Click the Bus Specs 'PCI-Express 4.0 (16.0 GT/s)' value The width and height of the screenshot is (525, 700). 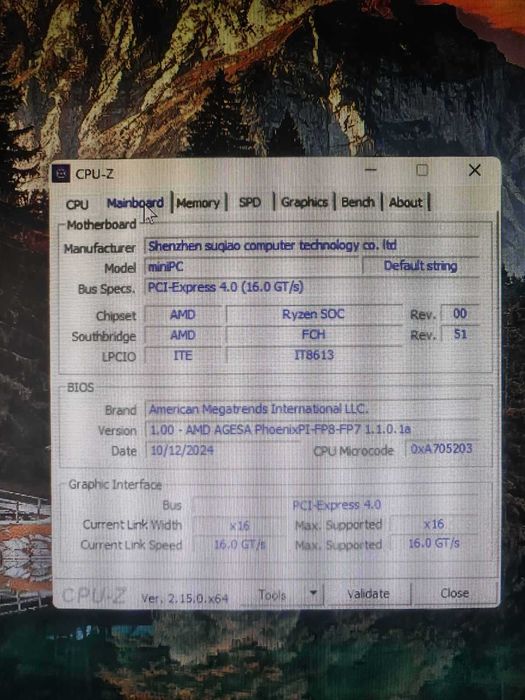pos(312,287)
